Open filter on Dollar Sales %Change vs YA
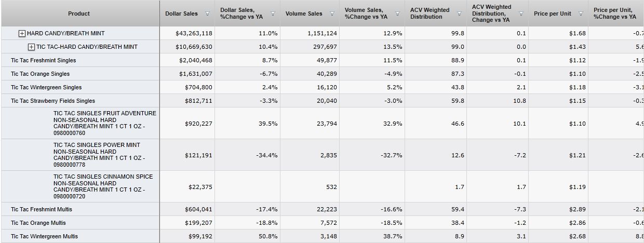Image resolution: width=644 pixels, height=243 pixels. tap(273, 14)
